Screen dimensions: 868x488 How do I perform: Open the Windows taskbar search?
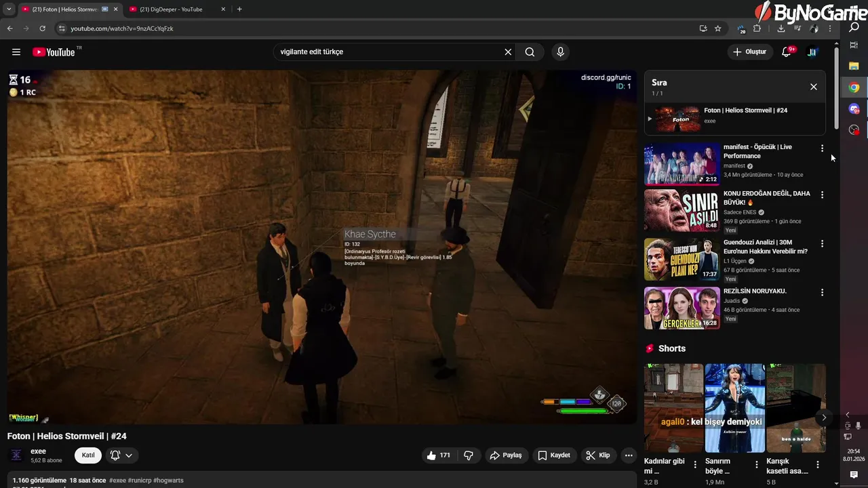click(854, 27)
